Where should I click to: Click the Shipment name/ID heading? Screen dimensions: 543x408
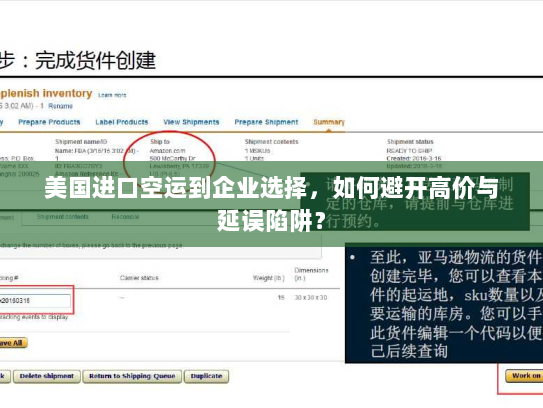[x=81, y=142]
